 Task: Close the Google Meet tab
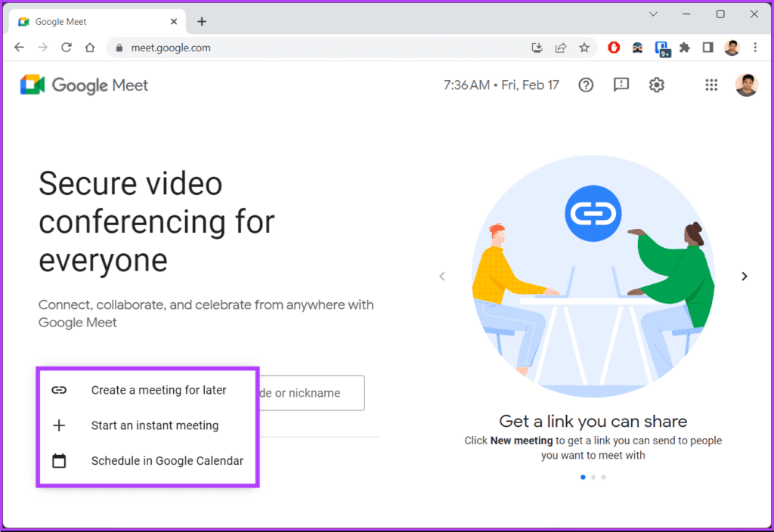[174, 21]
